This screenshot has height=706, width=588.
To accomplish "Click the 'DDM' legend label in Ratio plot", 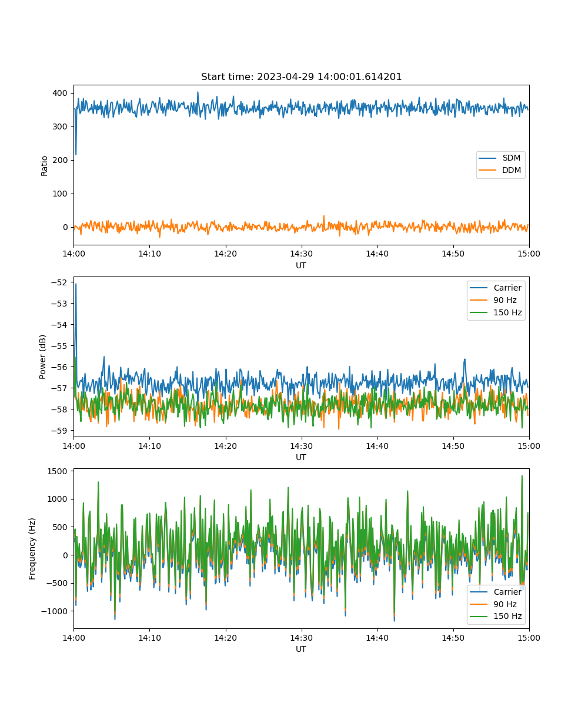I will pos(512,171).
